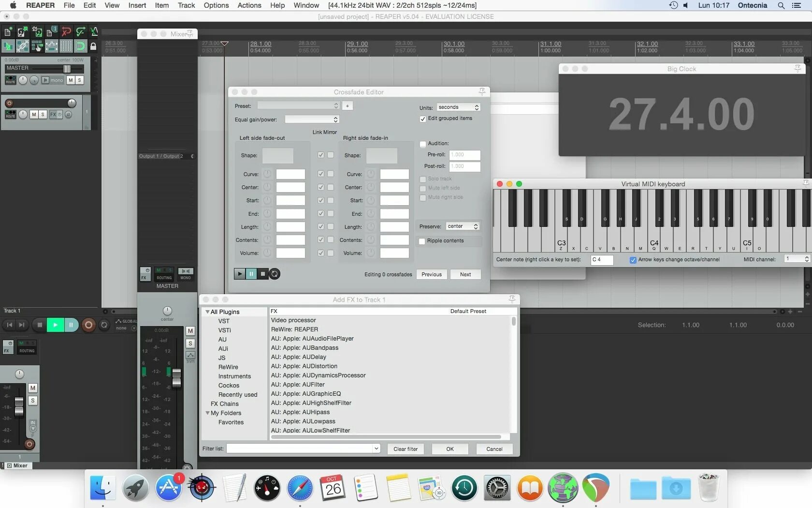Click Cancel in Add FX dialog

pos(494,449)
